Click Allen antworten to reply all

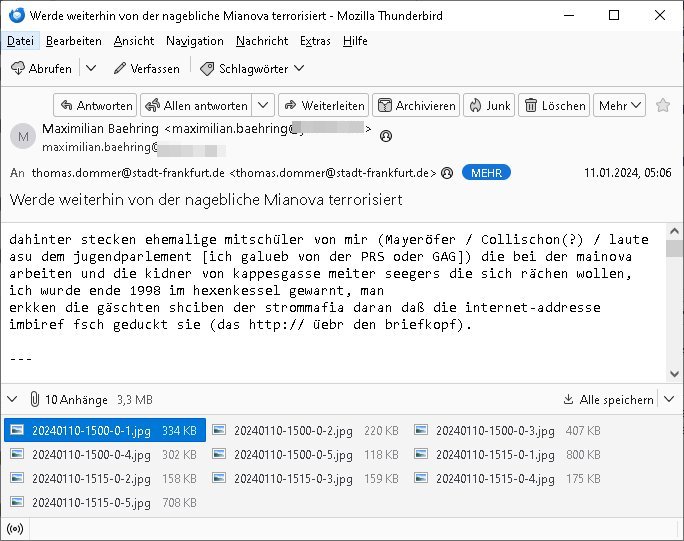pyautogui.click(x=196, y=105)
